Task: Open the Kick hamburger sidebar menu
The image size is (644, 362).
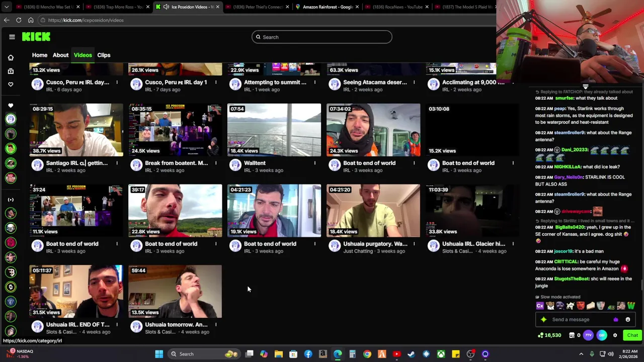Action: point(12,37)
